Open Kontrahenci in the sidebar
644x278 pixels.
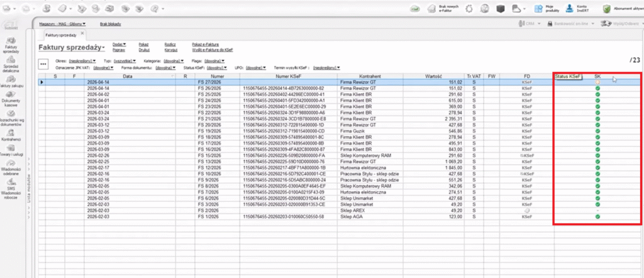click(10, 136)
